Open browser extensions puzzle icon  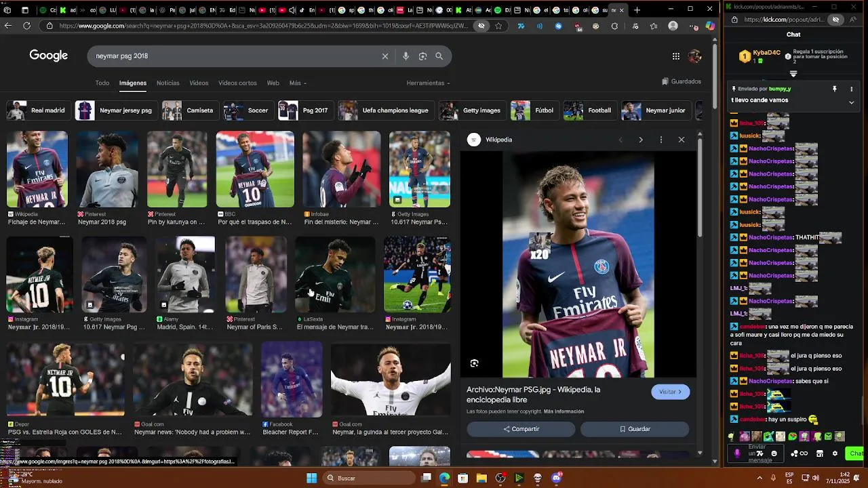[x=614, y=26]
